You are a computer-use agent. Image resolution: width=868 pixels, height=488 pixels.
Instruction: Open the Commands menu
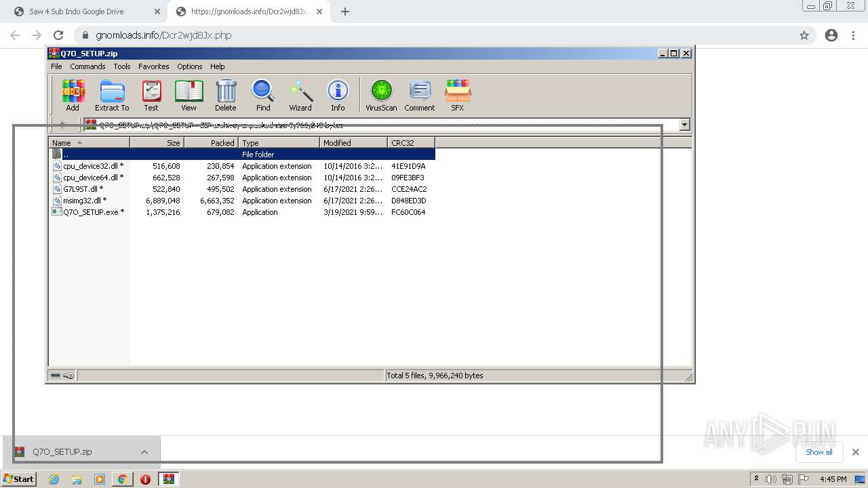pos(87,66)
